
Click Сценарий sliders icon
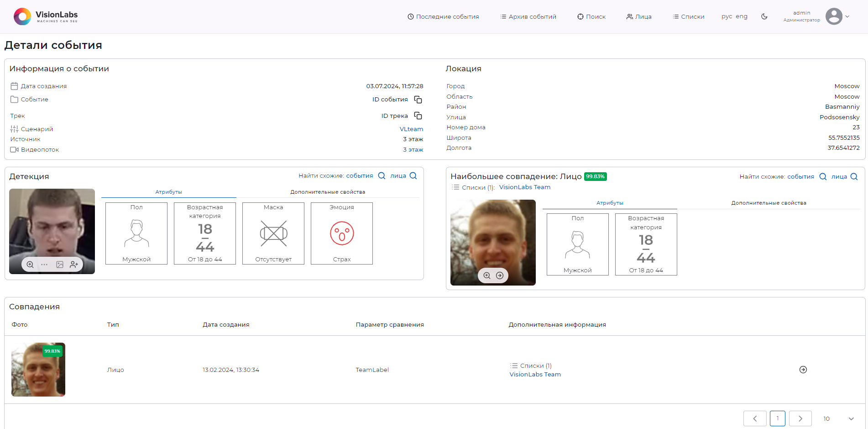click(14, 129)
